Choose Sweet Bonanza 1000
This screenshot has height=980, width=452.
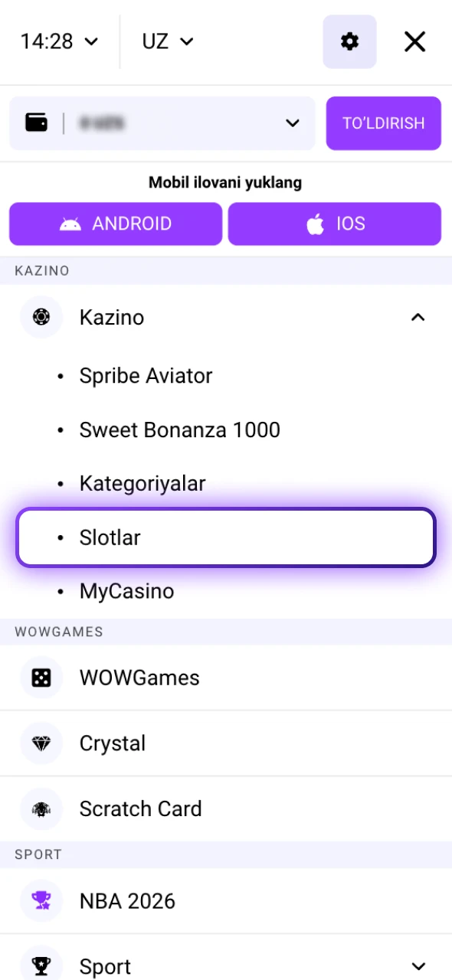coord(179,430)
